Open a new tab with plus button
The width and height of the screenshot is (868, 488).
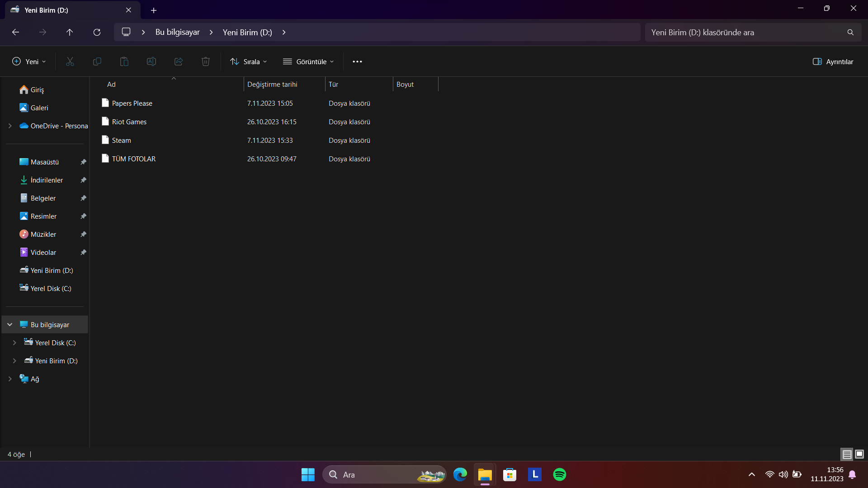[x=154, y=10]
